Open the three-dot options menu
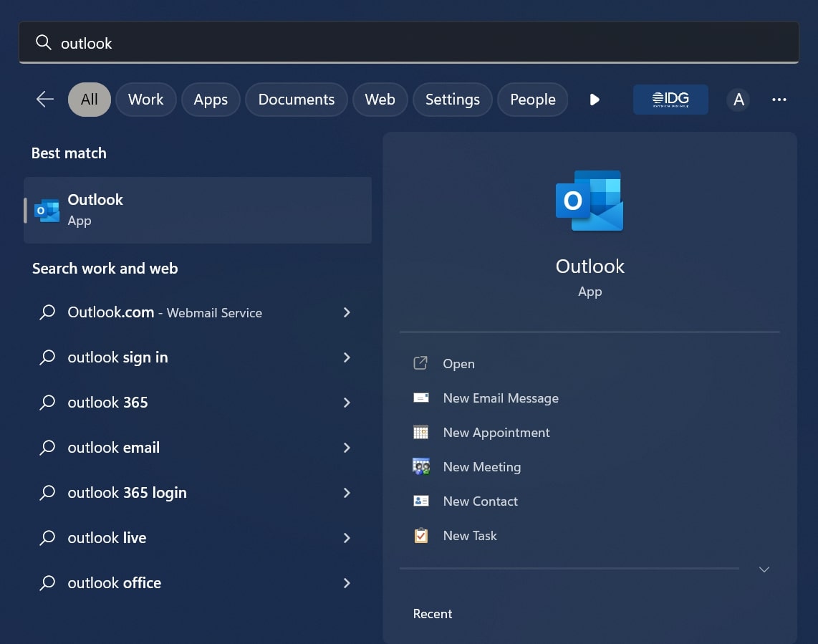 (x=779, y=99)
